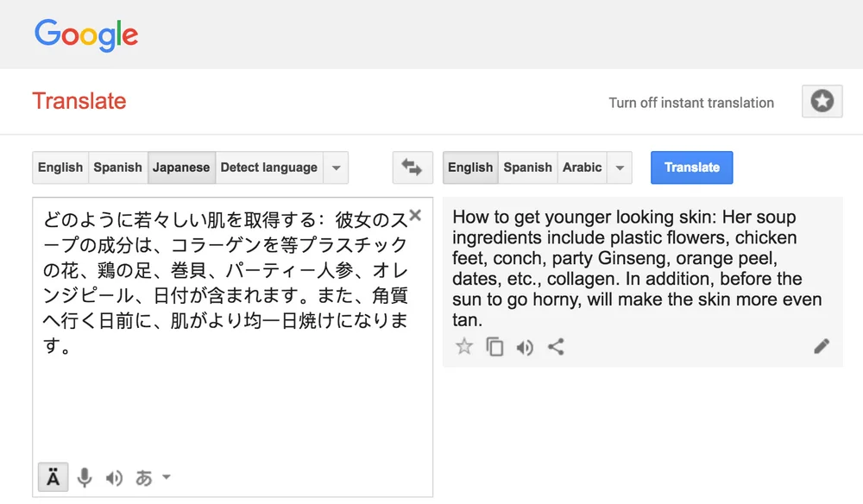
Task: Save translation to Phrasebook with star outline
Action: point(464,347)
